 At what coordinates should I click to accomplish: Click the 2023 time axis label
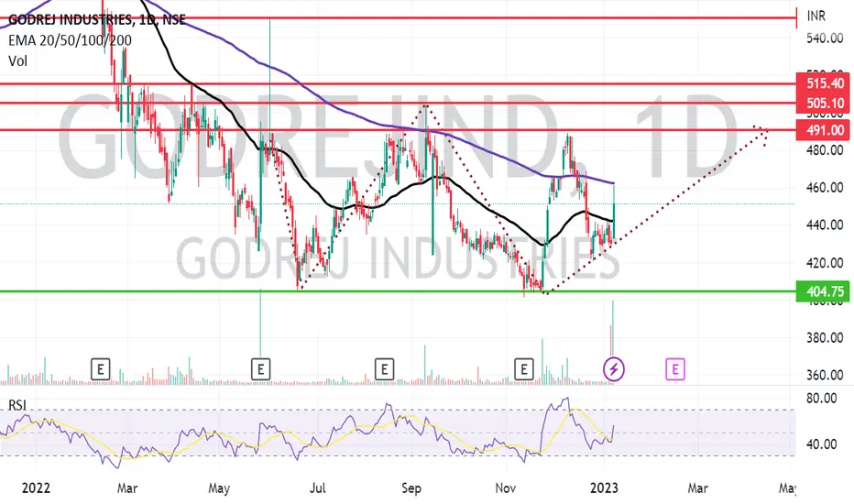[x=604, y=488]
